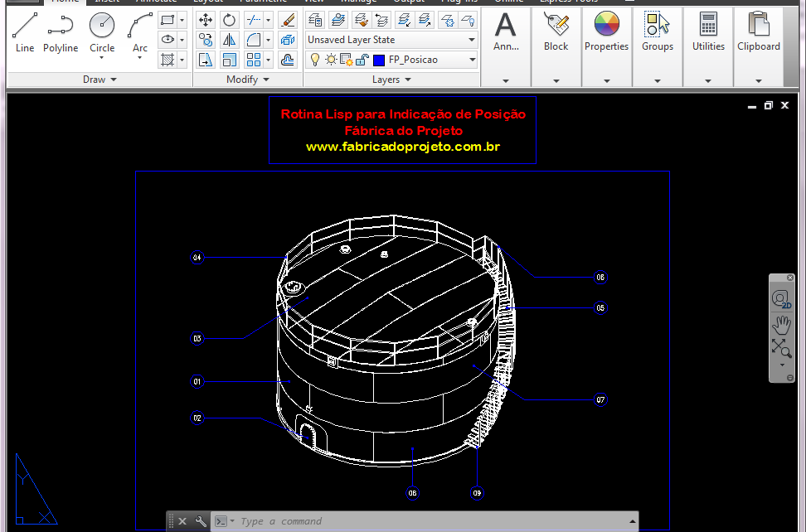This screenshot has height=532, width=806.
Task: Open the Utilities calculator panel
Action: pyautogui.click(x=708, y=32)
